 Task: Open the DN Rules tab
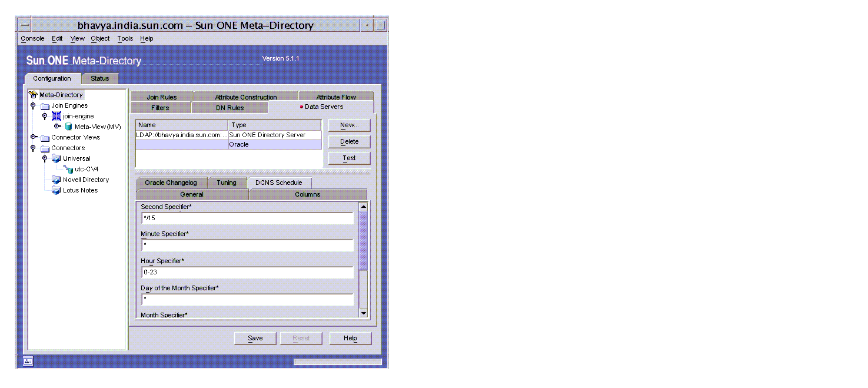click(230, 108)
